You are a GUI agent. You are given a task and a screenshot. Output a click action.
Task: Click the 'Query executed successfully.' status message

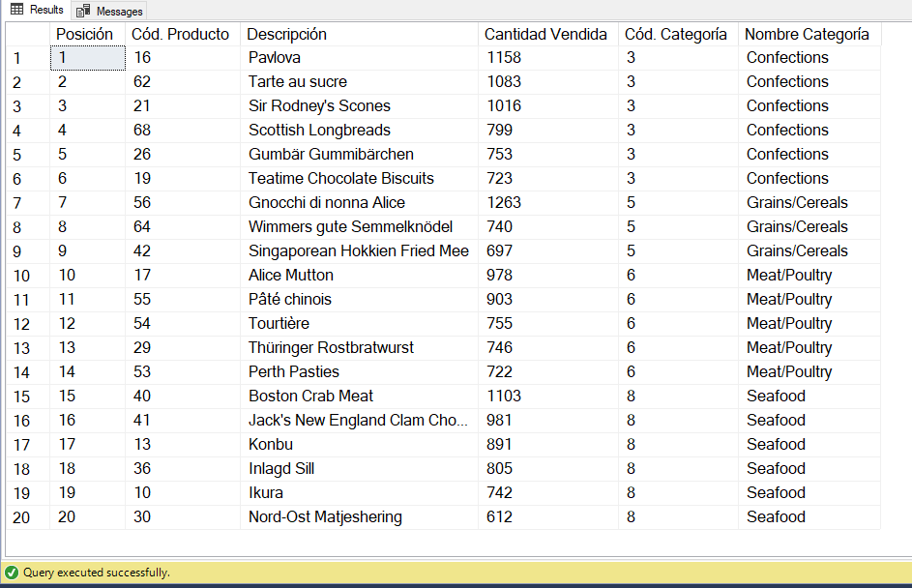[x=97, y=573]
